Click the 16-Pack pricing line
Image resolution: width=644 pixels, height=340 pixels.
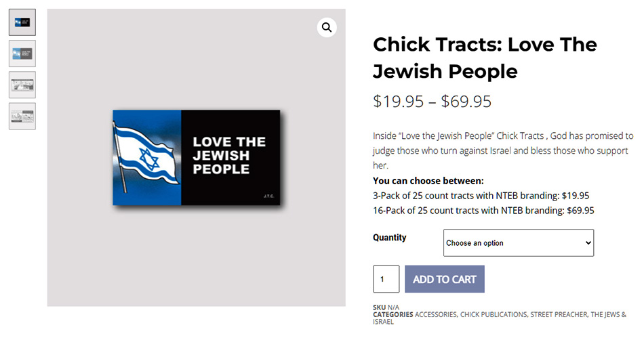(483, 211)
